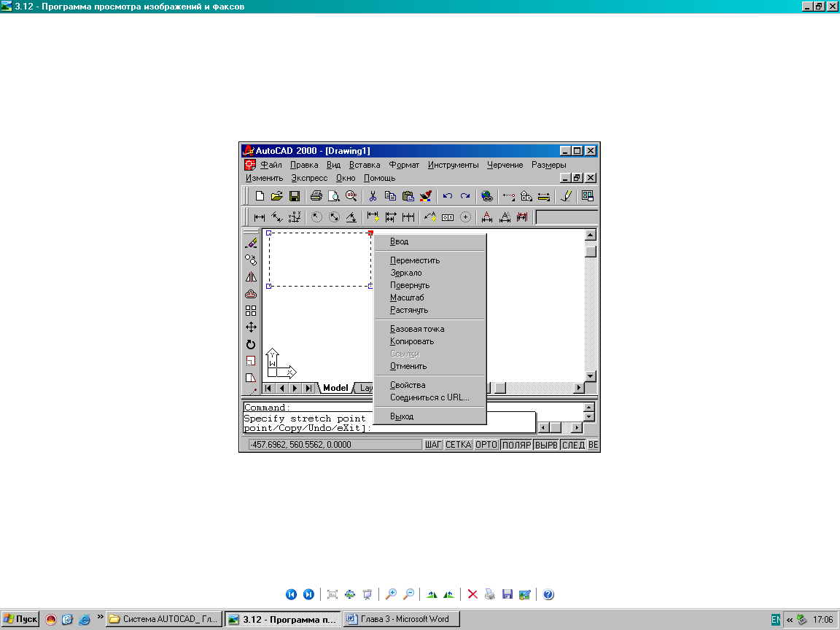This screenshot has width=840, height=630.
Task: Toggle СЛЕД tracking in status bar
Action: pos(573,445)
